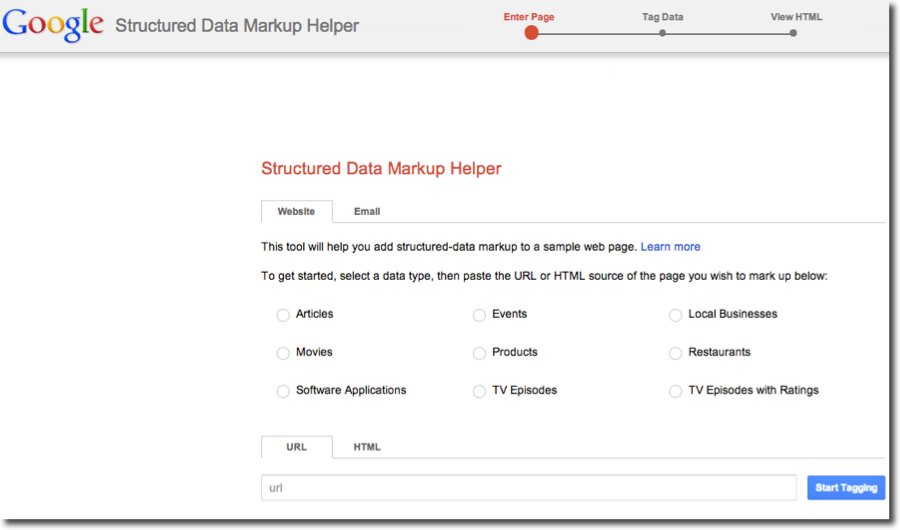Viewport: 900px width, 530px height.
Task: Click the Tag Data step marker
Action: 662,33
